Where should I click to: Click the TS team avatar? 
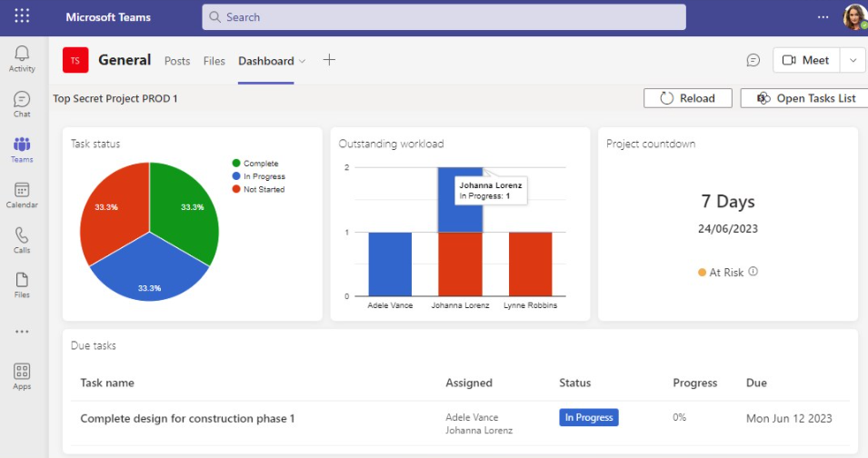(x=75, y=60)
